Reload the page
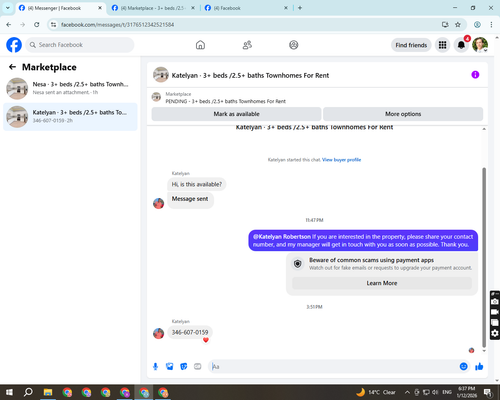Viewport: 500px width, 400px height. (x=37, y=25)
